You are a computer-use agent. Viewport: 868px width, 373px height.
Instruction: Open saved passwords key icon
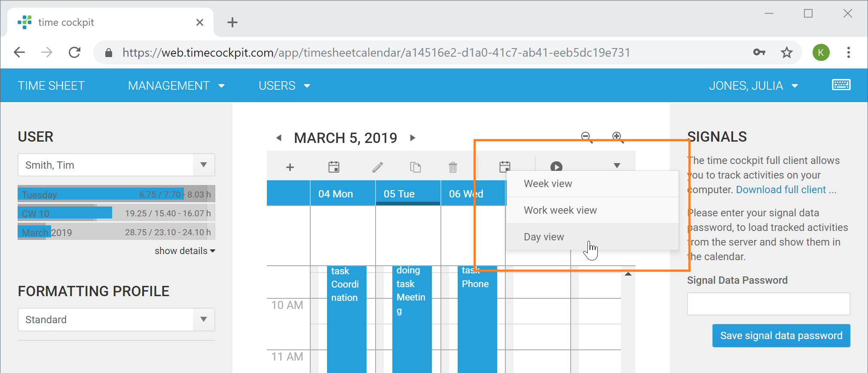pyautogui.click(x=759, y=52)
